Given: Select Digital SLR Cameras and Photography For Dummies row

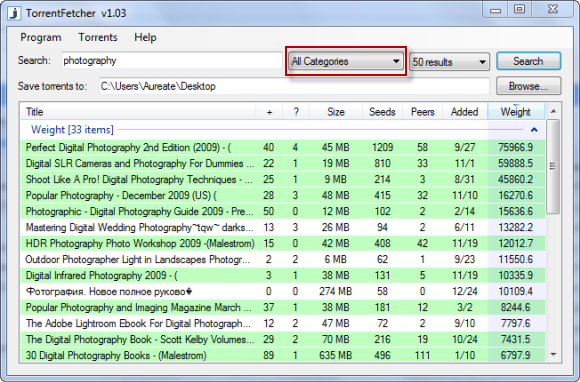Looking at the screenshot, I should coord(283,163).
